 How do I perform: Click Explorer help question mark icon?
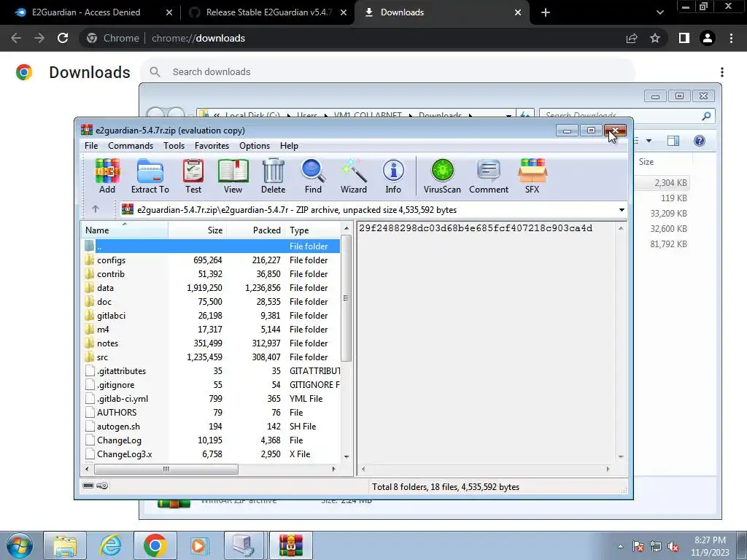[x=700, y=141]
